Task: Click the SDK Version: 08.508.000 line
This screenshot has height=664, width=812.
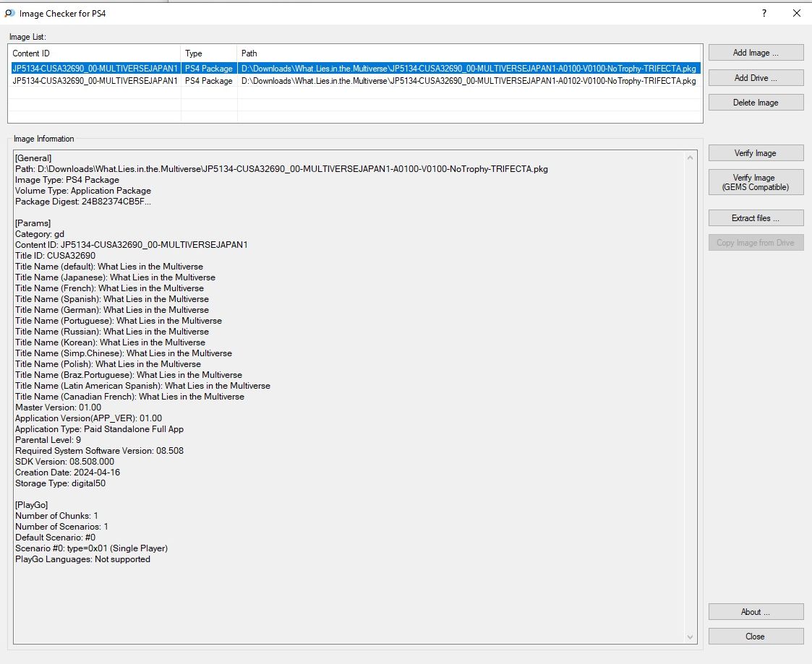Action: pyautogui.click(x=65, y=462)
